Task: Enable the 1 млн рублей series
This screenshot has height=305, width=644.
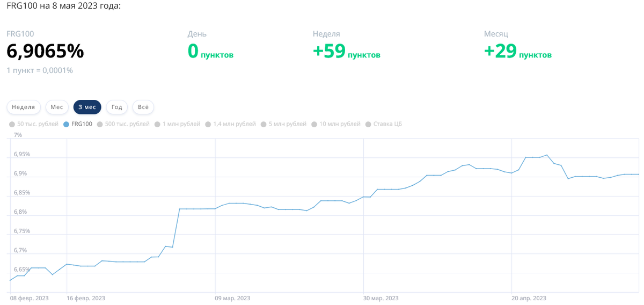Action: tap(178, 124)
